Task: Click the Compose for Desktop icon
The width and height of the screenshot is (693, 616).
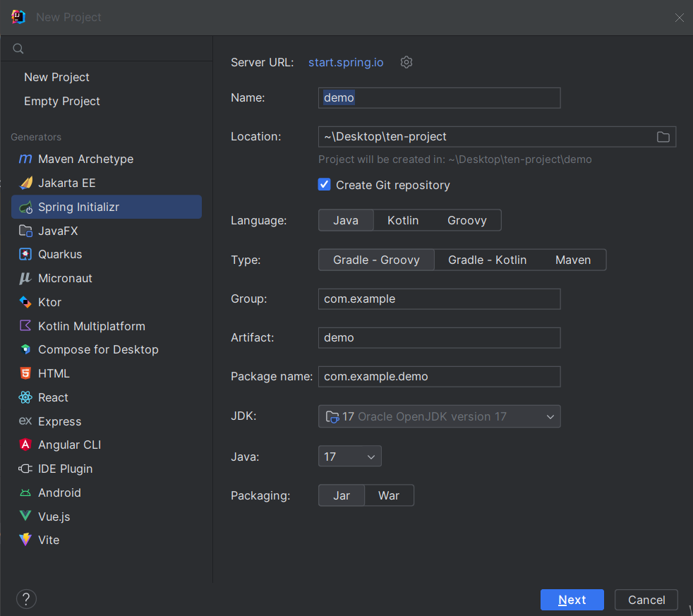Action: (25, 349)
